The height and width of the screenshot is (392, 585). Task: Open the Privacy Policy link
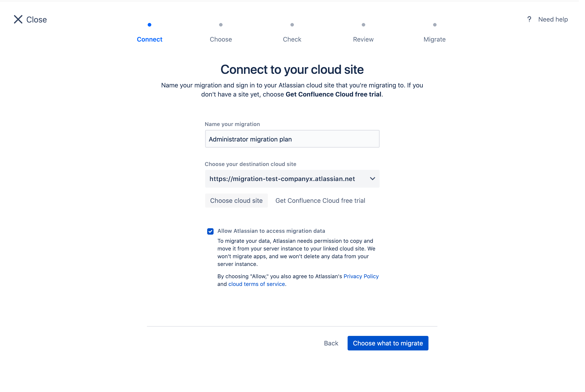coord(361,276)
